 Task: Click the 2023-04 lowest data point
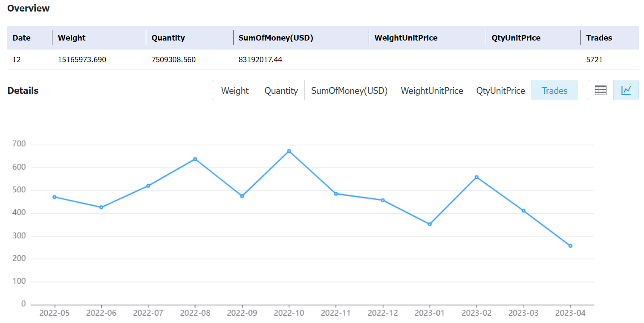pyautogui.click(x=570, y=246)
